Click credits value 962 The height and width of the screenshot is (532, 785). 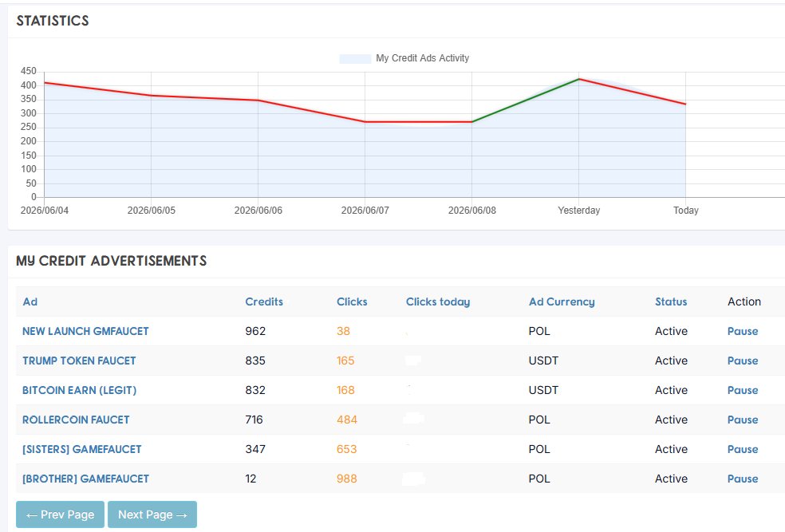point(255,331)
